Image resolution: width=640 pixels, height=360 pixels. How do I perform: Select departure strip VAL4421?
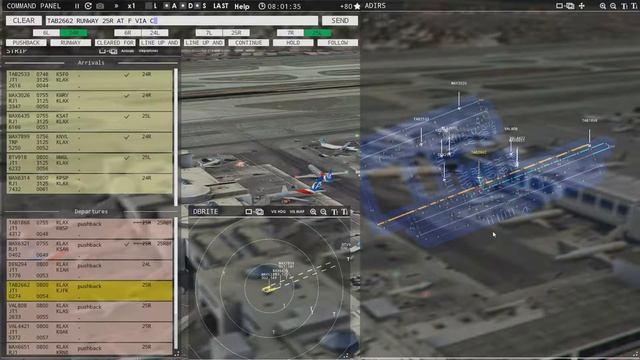(x=89, y=332)
